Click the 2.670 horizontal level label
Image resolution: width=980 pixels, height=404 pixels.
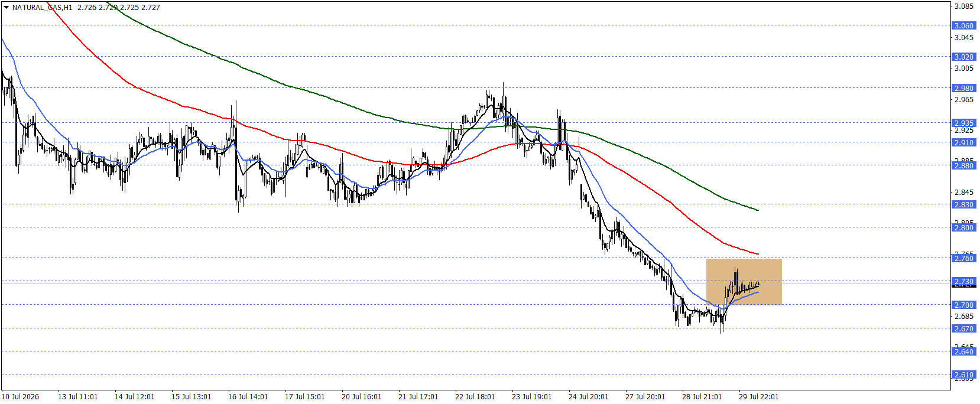click(x=964, y=329)
